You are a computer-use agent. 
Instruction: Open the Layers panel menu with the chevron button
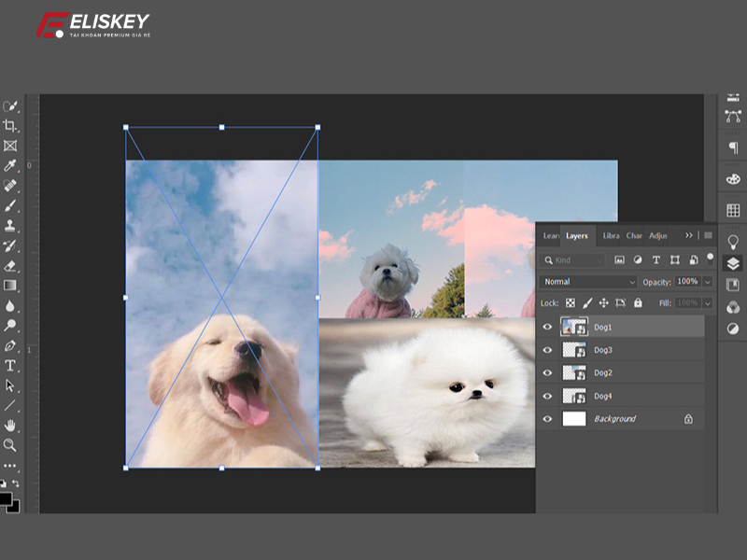[x=688, y=235]
